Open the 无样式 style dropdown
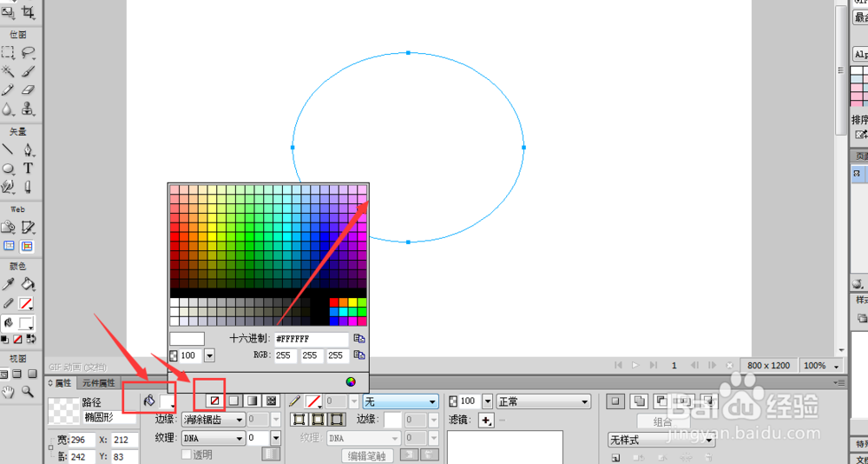The width and height of the screenshot is (868, 464). [661, 441]
